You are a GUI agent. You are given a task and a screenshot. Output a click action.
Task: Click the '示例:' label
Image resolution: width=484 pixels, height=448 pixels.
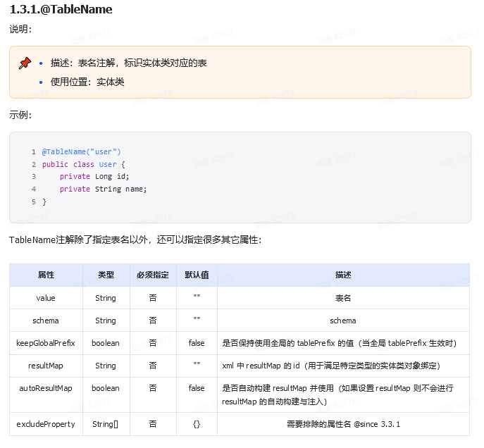pos(20,115)
